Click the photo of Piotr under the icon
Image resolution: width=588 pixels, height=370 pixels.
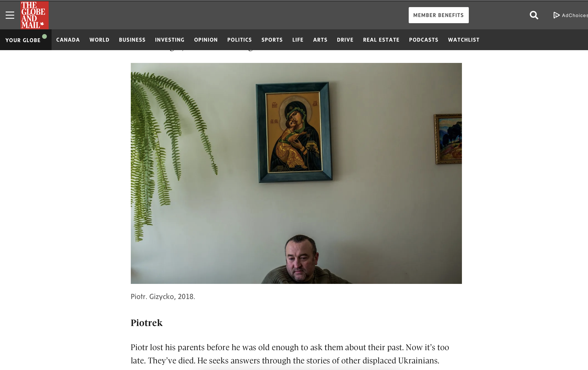pos(296,173)
